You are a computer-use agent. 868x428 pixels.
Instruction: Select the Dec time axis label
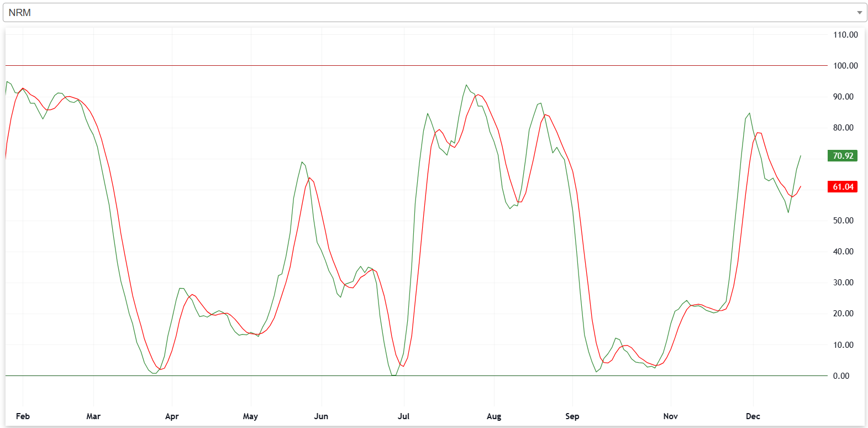pos(753,416)
